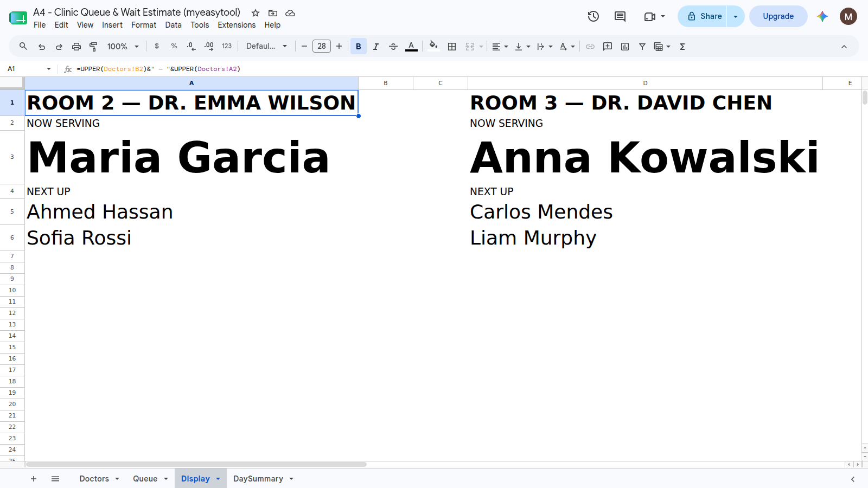
Task: Open the Google account avatar M
Action: 848,16
